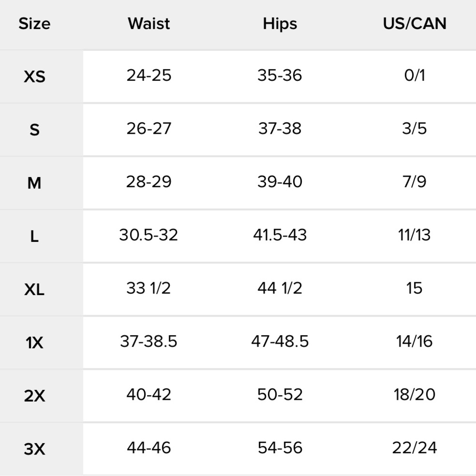Select the S size row label

[34, 129]
